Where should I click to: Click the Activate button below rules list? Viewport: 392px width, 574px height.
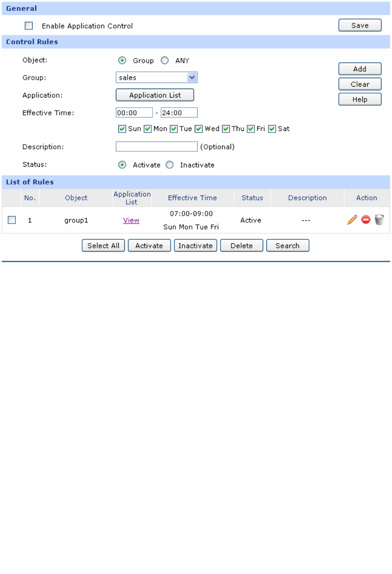point(149,246)
